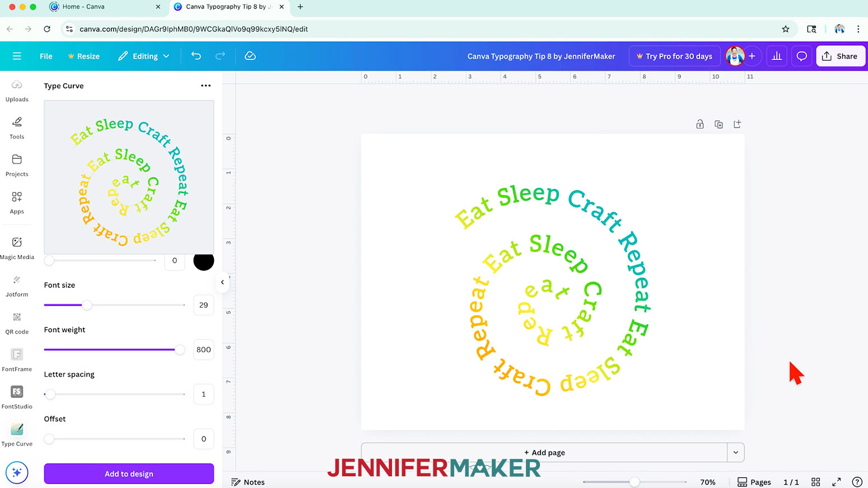
Task: Click the Offset slider
Action: pyautogui.click(x=114, y=439)
